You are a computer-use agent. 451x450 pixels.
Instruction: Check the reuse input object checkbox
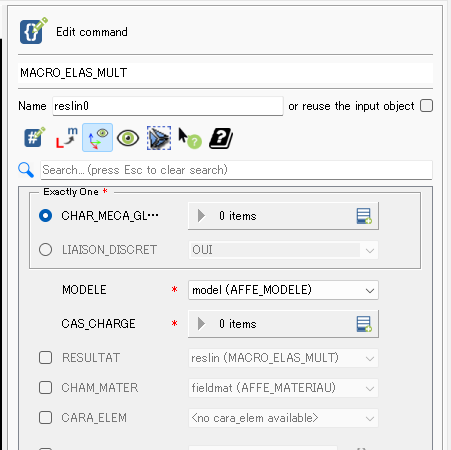pos(426,106)
